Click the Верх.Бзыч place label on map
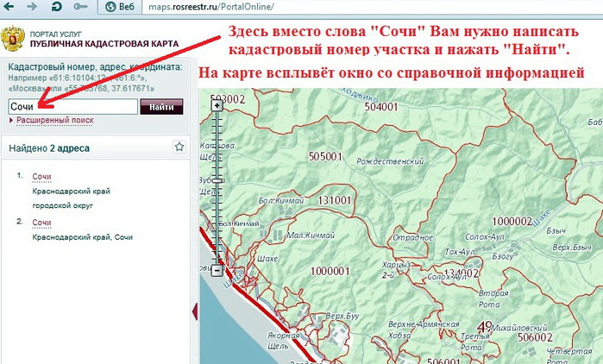Screen dimensions: 603x364 (572, 248)
